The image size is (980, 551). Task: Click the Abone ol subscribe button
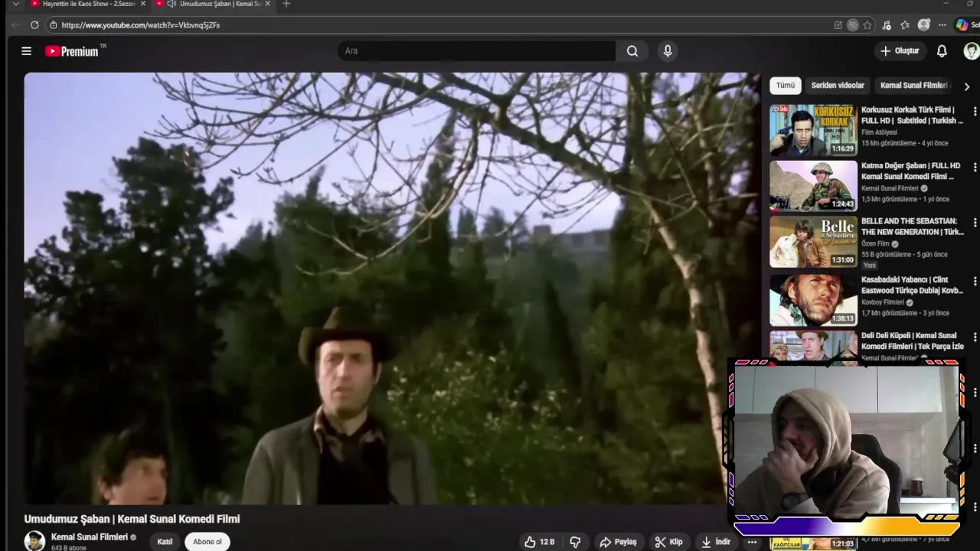207,542
